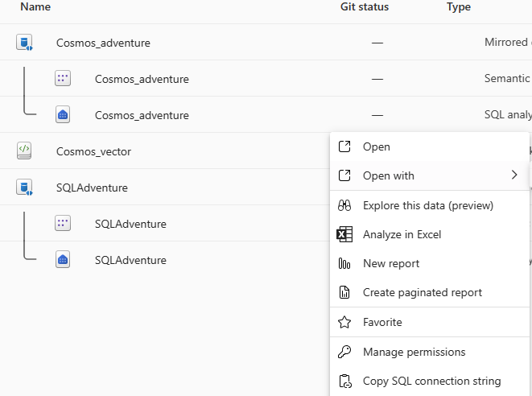The height and width of the screenshot is (396, 532).
Task: Select Analyze in Excel
Action: coord(430,234)
